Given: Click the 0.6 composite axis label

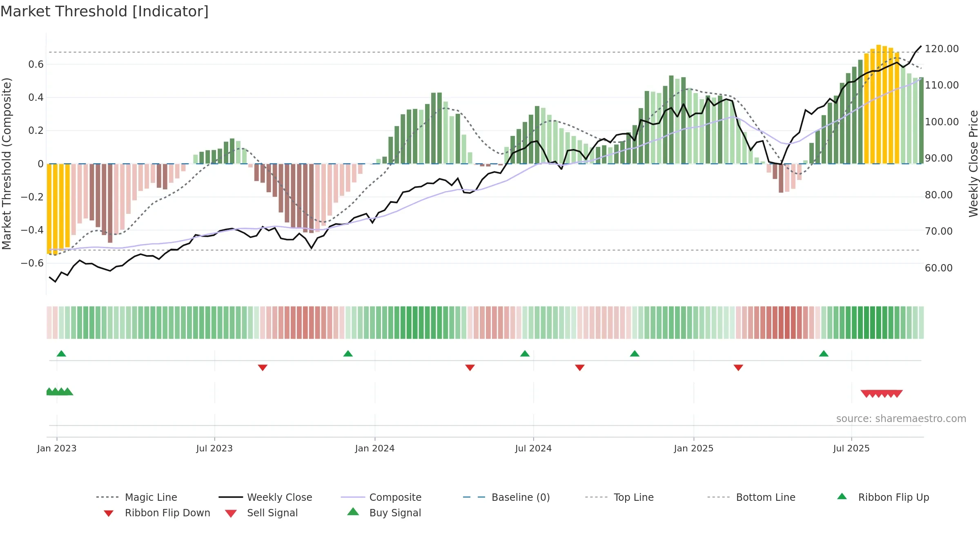Looking at the screenshot, I should pos(36,64).
